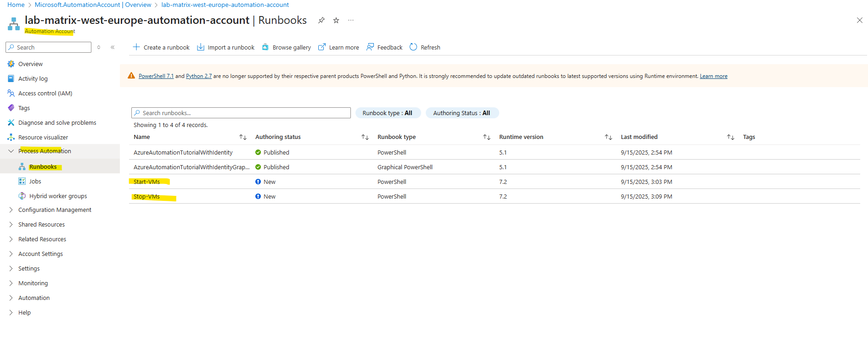The width and height of the screenshot is (868, 338).
Task: Open the Start-VMs runbook
Action: pyautogui.click(x=147, y=182)
